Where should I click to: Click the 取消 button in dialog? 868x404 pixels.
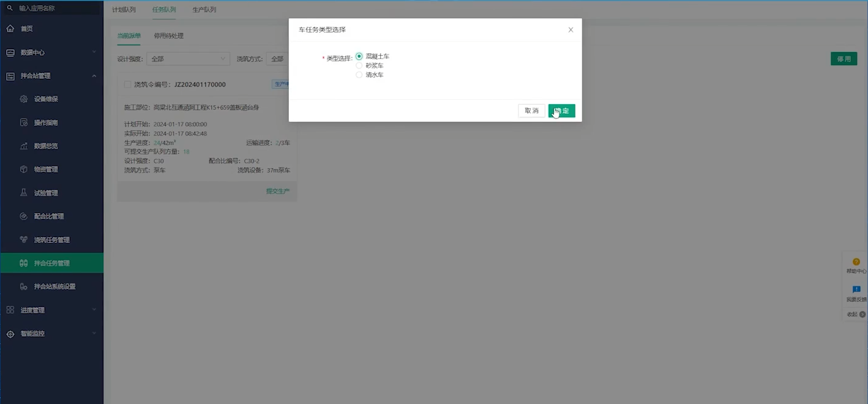coord(531,111)
